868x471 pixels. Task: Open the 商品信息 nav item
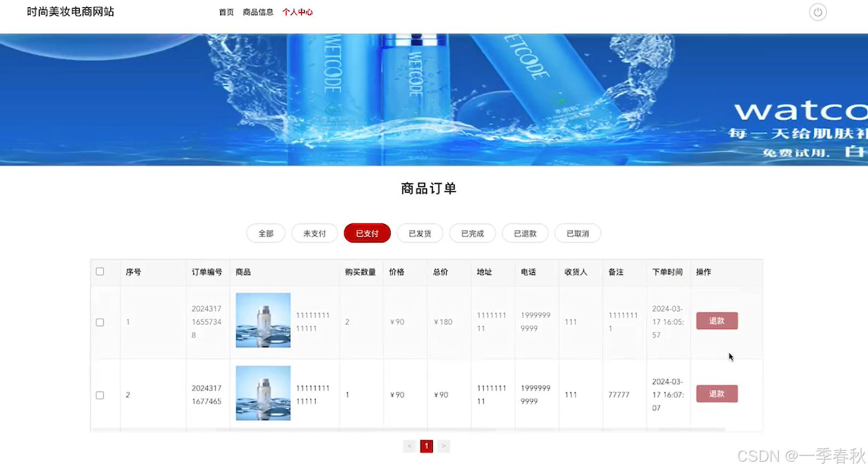tap(258, 12)
